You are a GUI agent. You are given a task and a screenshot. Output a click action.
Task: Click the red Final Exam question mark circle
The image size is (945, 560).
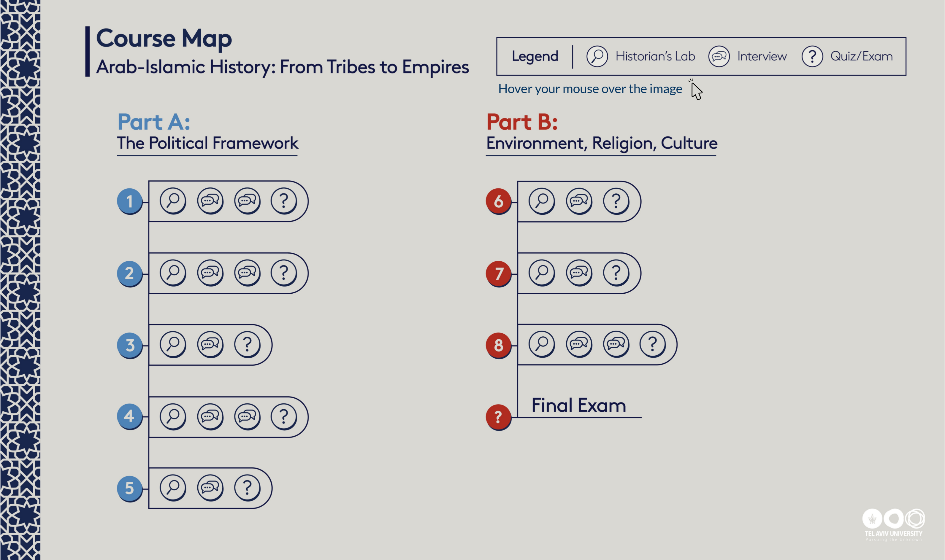pyautogui.click(x=498, y=417)
